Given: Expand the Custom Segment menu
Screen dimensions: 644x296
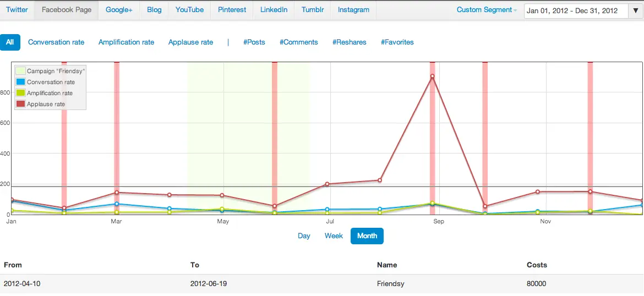Looking at the screenshot, I should click(x=487, y=10).
